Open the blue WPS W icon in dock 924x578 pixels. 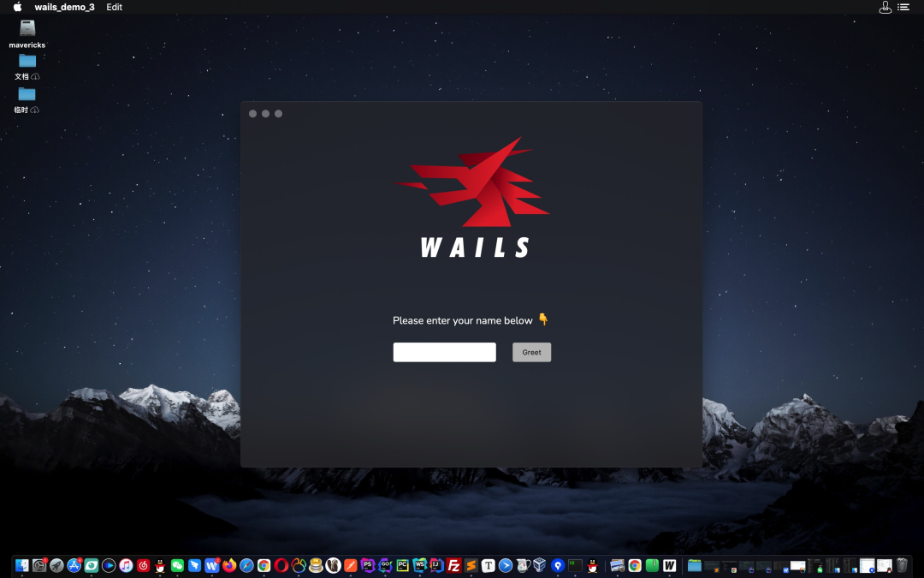(x=212, y=566)
